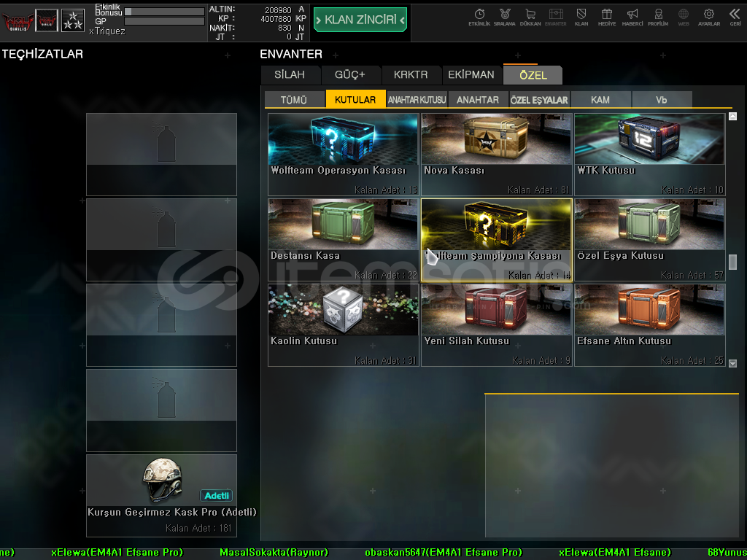Select the Özel tab
Screen dimensions: 747x560
coord(533,75)
